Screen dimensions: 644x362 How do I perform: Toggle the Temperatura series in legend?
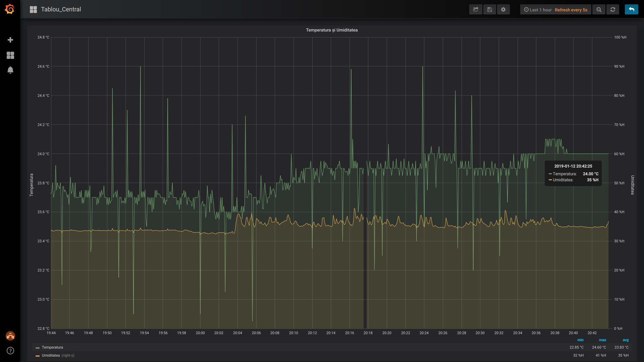pos(52,347)
